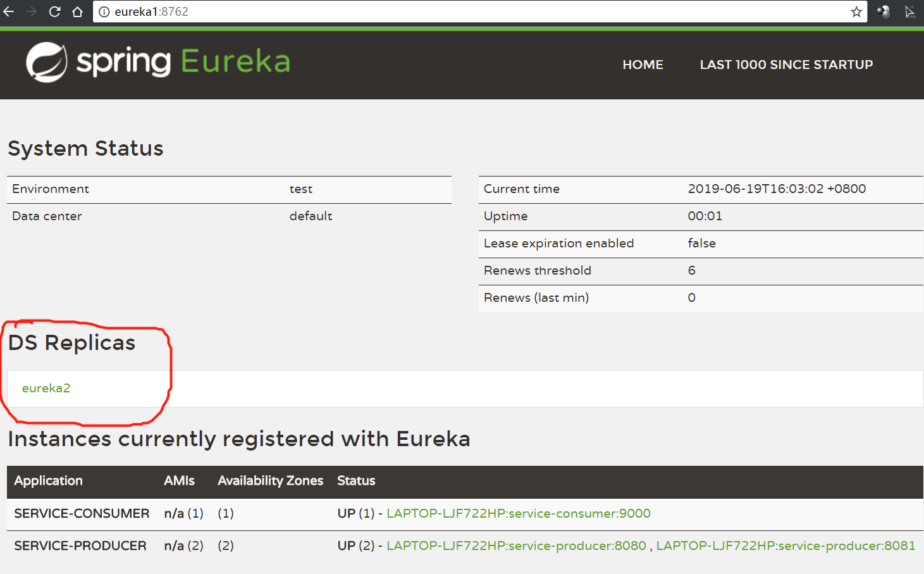
Task: Select the Current time value 2019-06-19T16:03:02
Action: [777, 189]
